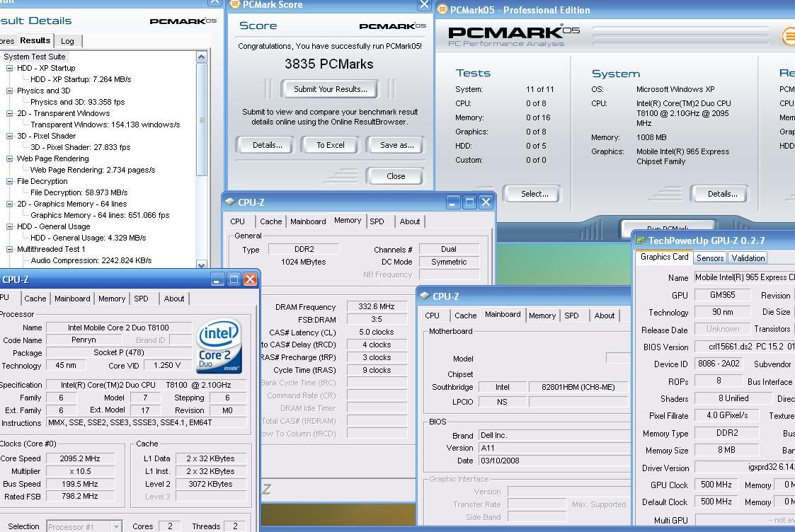Collapse 2D - Graphics Memory - 64 lines node
Screen dimensions: 795x532
pyautogui.click(x=10, y=204)
